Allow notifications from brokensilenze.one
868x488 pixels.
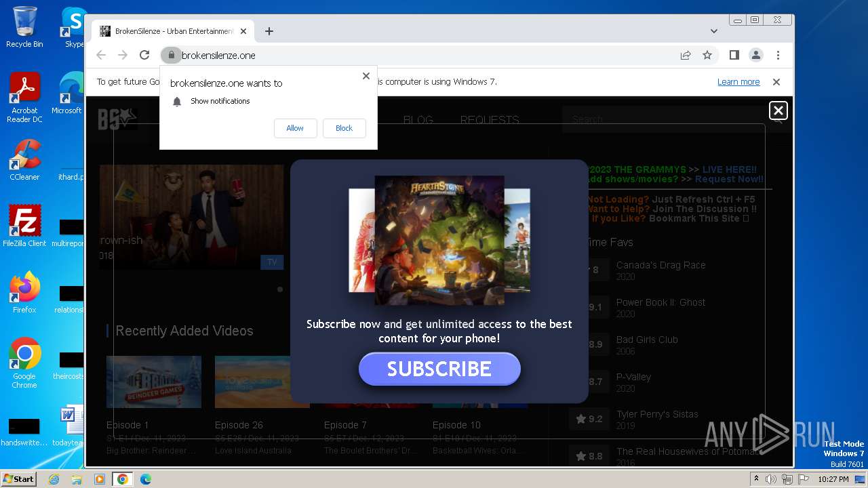click(295, 128)
